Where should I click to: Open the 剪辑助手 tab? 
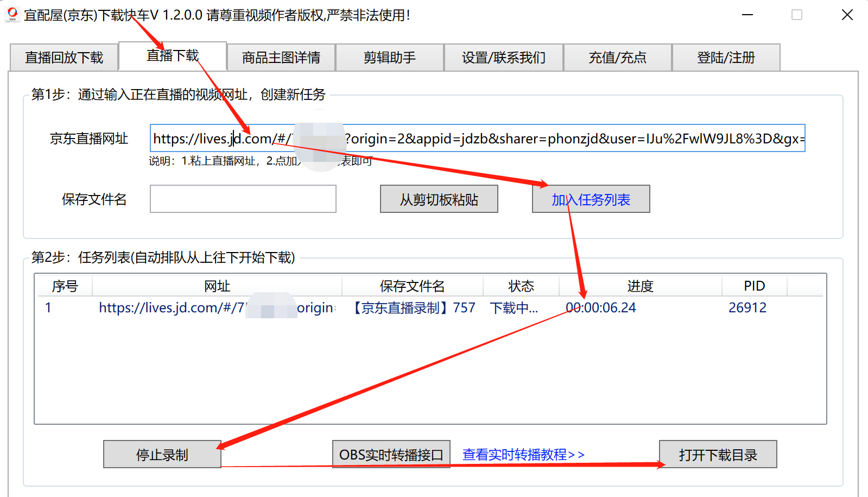[x=390, y=58]
